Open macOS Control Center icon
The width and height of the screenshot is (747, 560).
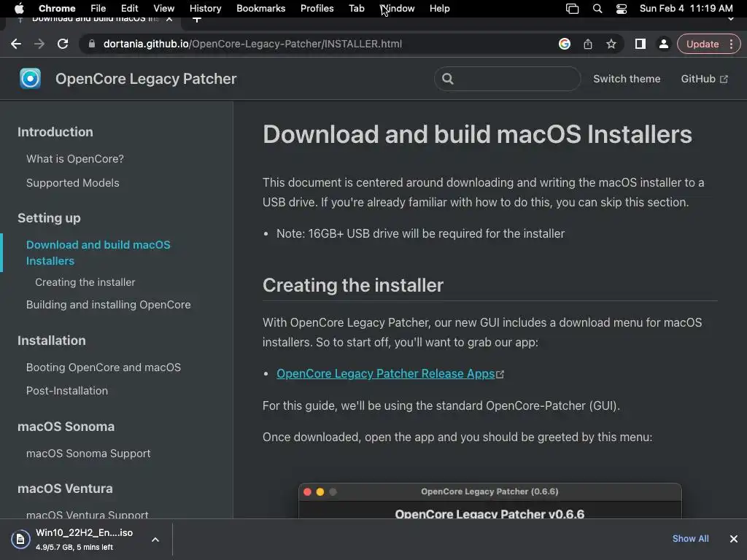(622, 9)
